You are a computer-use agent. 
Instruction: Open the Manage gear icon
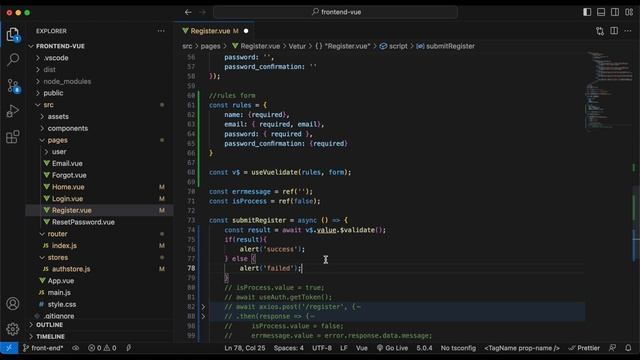[x=13, y=329]
